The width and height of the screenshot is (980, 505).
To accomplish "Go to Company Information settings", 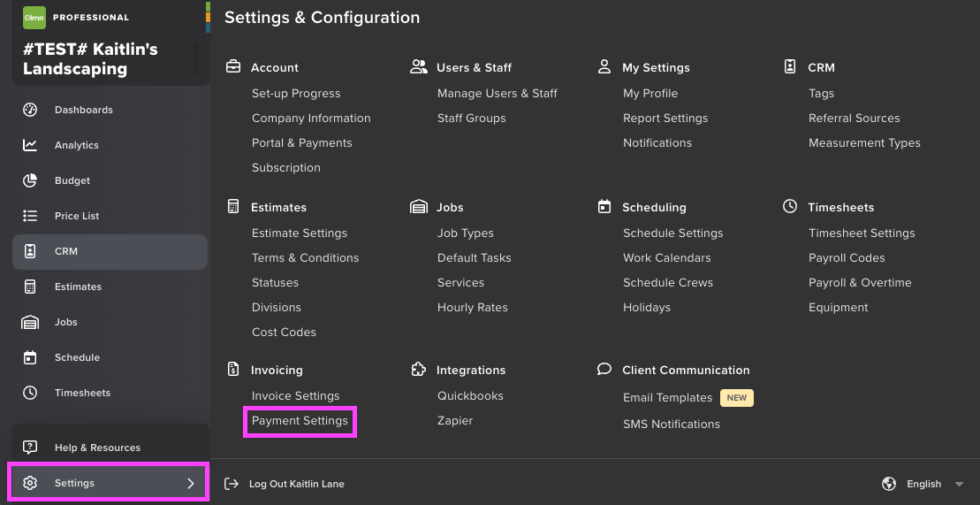I will click(x=311, y=118).
